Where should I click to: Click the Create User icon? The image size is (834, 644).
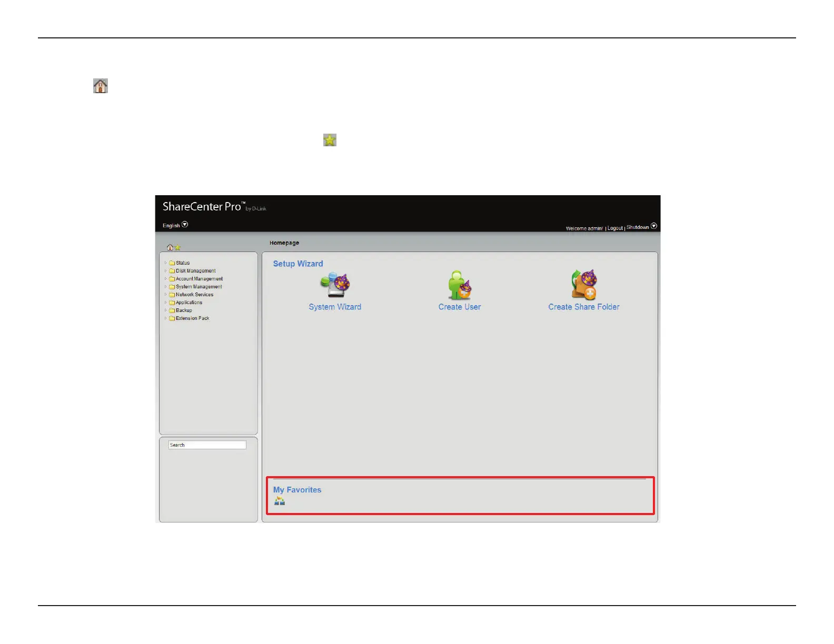pos(459,285)
